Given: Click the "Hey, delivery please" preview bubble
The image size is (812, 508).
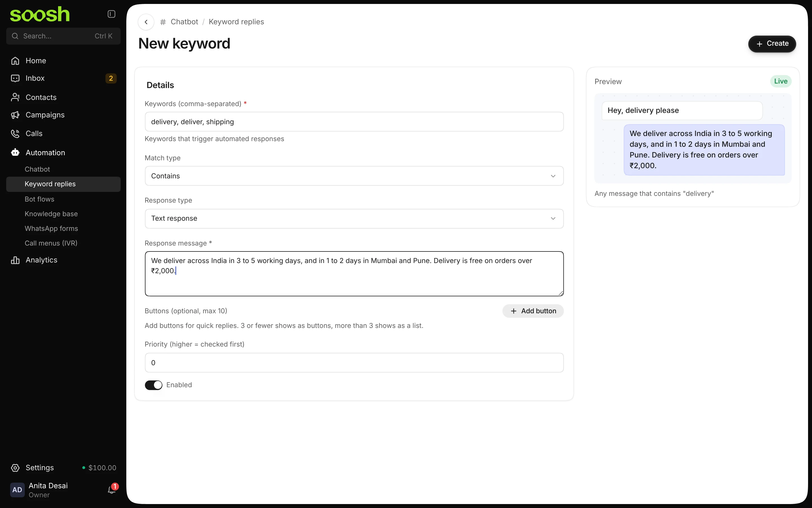Looking at the screenshot, I should pyautogui.click(x=682, y=111).
